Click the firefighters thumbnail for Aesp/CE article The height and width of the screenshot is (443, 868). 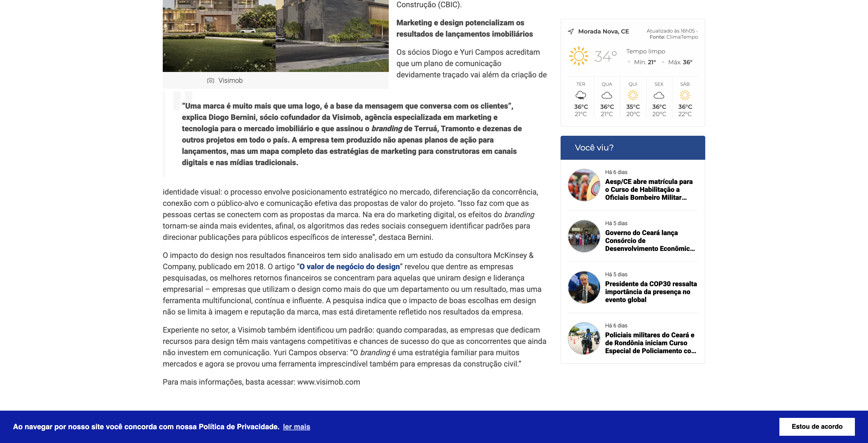[584, 185]
